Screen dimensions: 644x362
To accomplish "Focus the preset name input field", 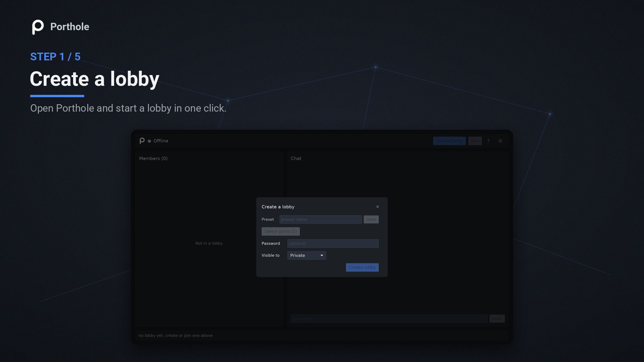I will (321, 220).
